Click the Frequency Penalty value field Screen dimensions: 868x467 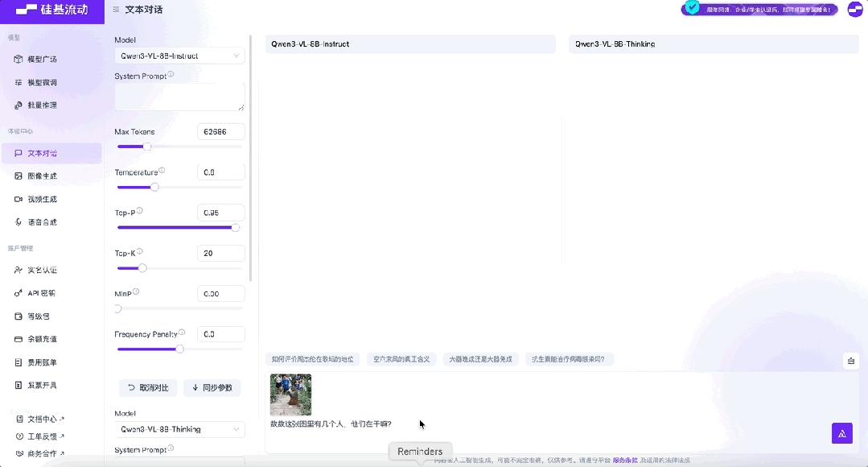221,334
